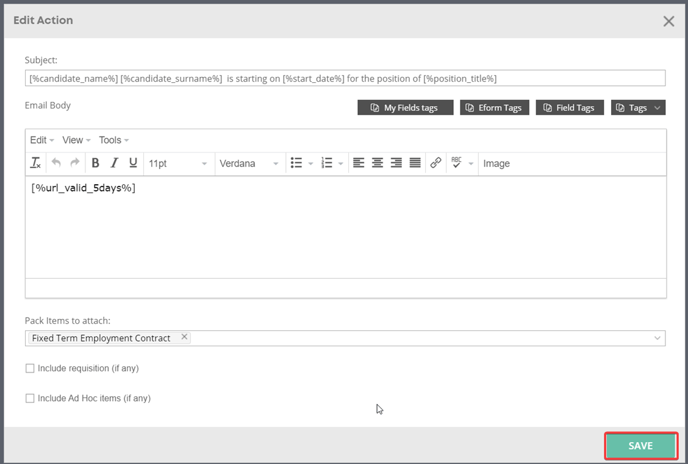Open the font size 11pt dropdown

178,163
